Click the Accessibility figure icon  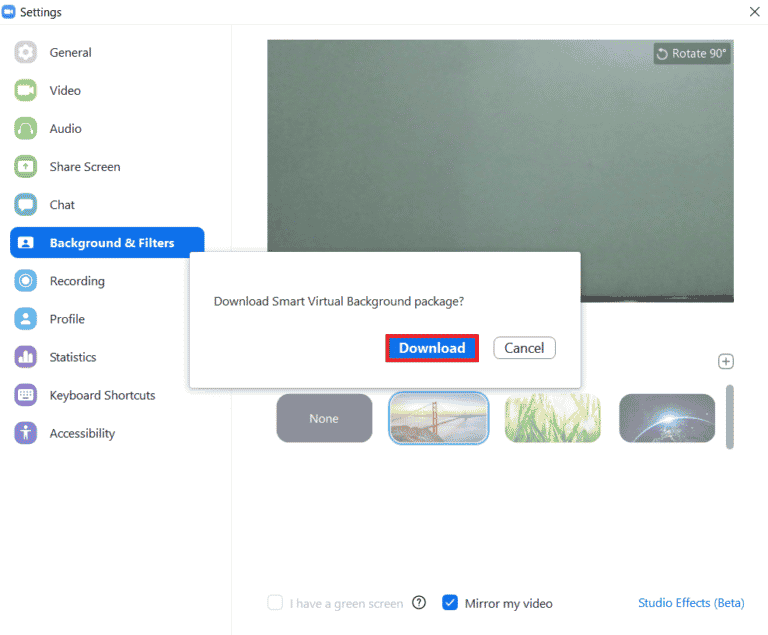click(25, 433)
